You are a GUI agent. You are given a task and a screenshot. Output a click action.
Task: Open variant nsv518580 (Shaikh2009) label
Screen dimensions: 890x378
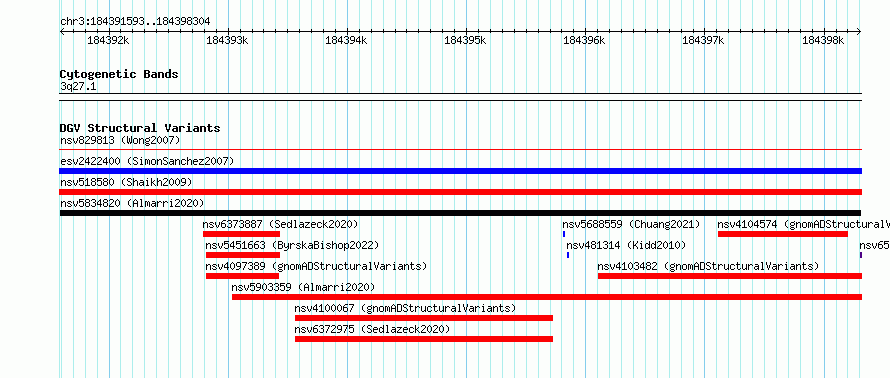(126, 182)
